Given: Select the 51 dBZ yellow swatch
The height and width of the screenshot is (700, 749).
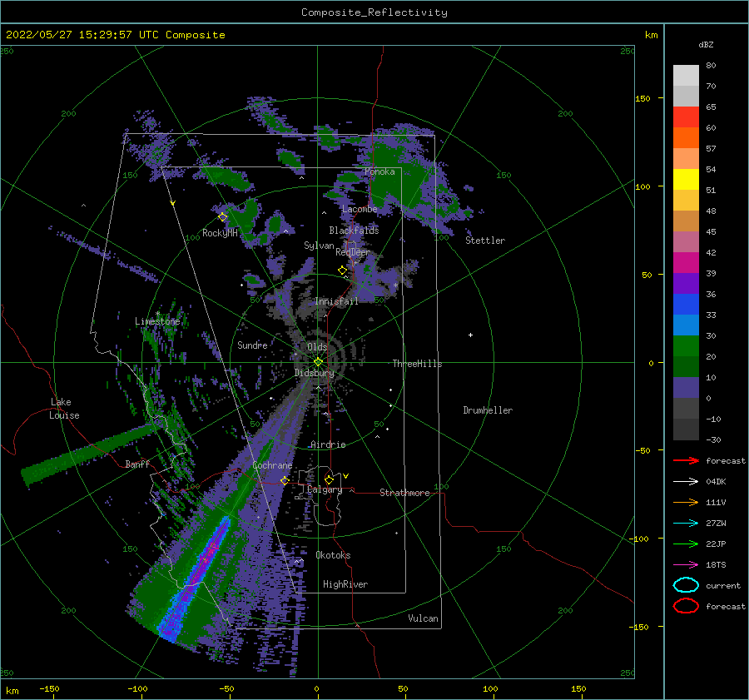Looking at the screenshot, I should click(686, 179).
